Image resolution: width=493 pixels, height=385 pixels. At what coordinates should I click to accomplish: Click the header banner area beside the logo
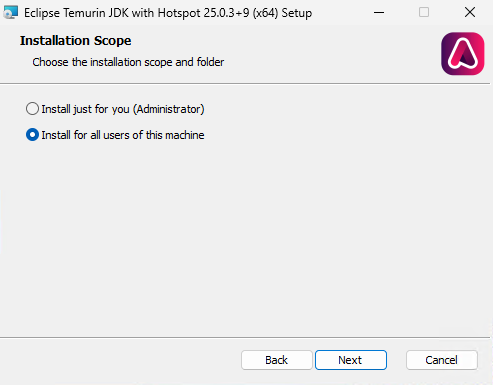[330, 53]
